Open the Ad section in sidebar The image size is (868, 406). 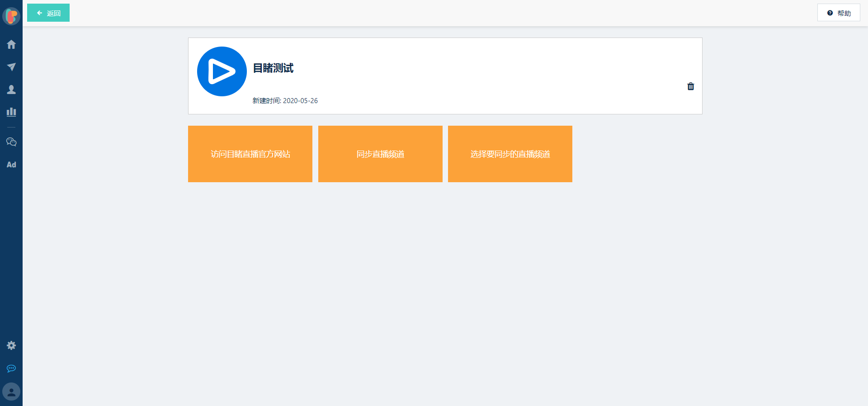(11, 165)
